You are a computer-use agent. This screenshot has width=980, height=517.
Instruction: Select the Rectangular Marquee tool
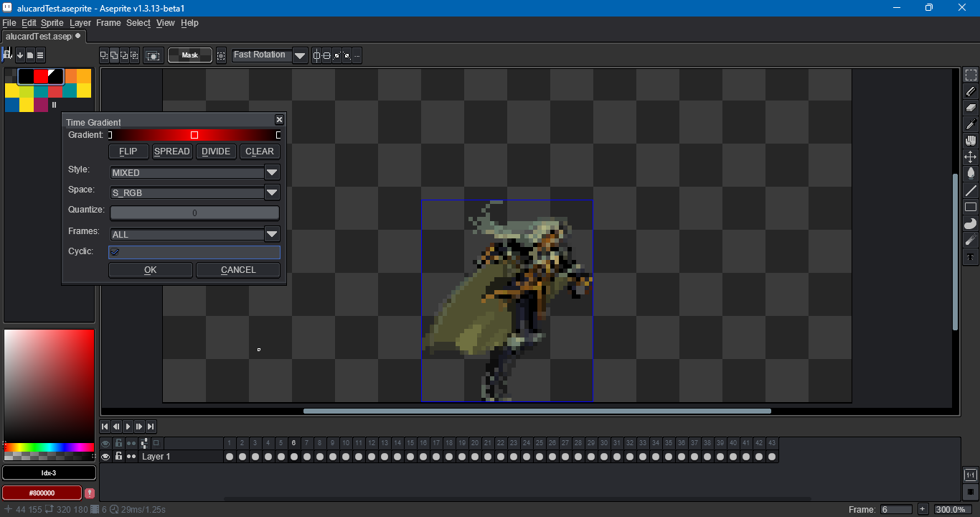tap(971, 75)
